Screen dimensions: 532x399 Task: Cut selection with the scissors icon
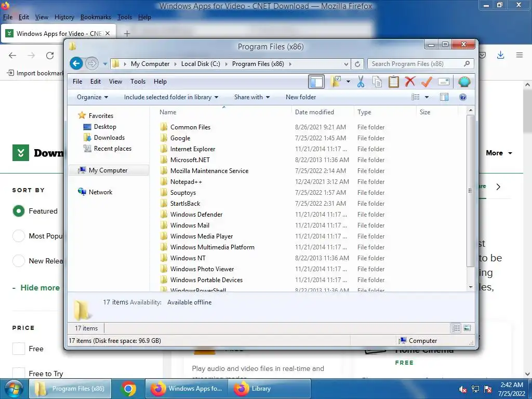pos(361,82)
